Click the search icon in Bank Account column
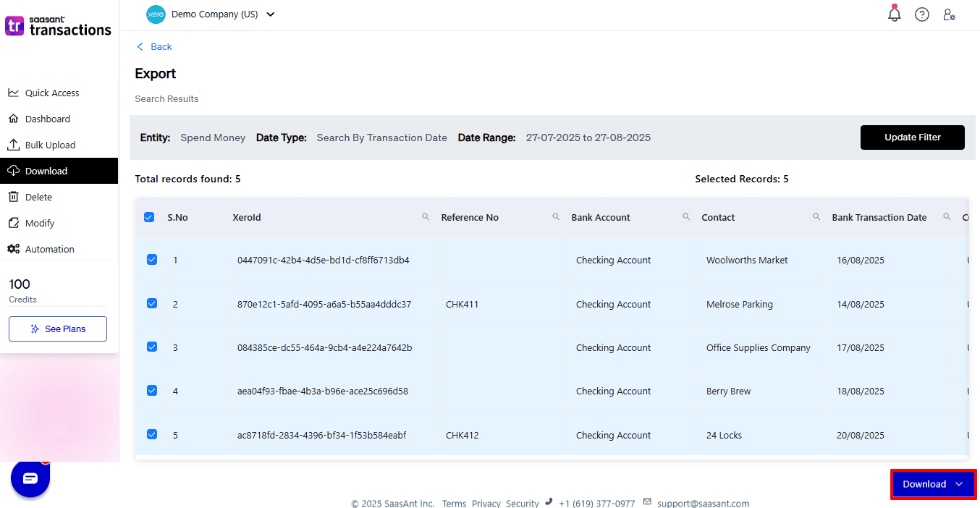980x508 pixels. pyautogui.click(x=686, y=217)
